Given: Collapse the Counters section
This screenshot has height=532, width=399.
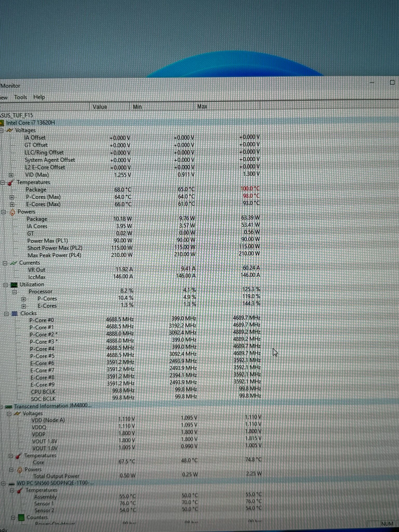Looking at the screenshot, I should [13, 518].
